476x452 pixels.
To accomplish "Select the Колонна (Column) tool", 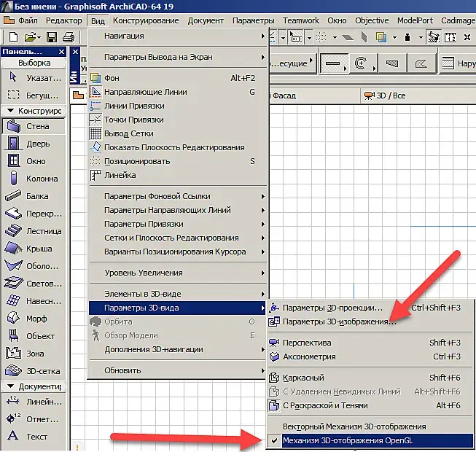I will pos(34,179).
